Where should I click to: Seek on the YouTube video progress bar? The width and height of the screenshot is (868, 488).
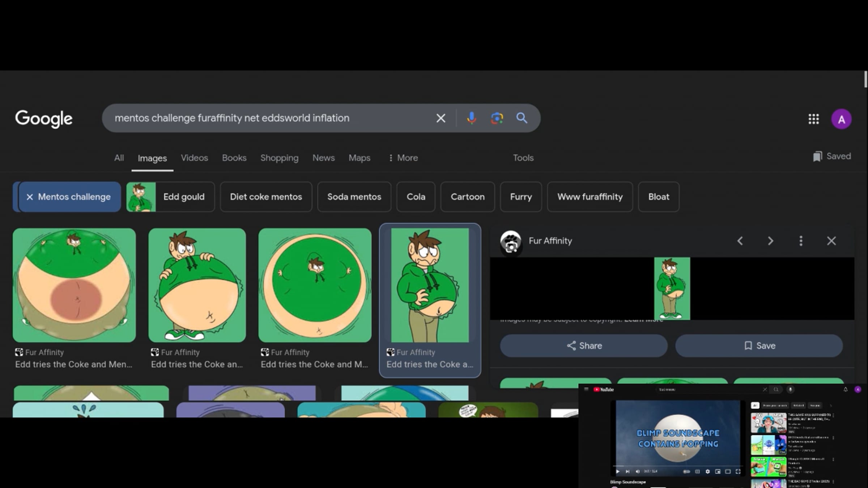click(678, 466)
